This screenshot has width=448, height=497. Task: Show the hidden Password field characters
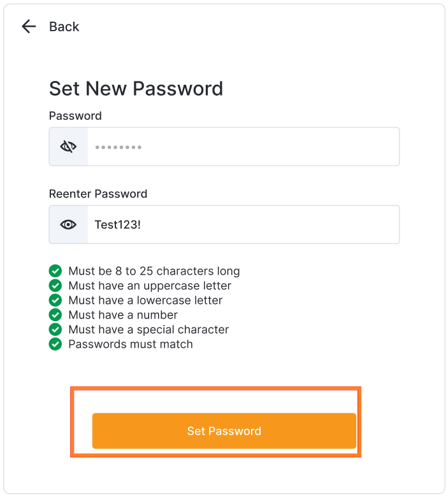[x=68, y=147]
